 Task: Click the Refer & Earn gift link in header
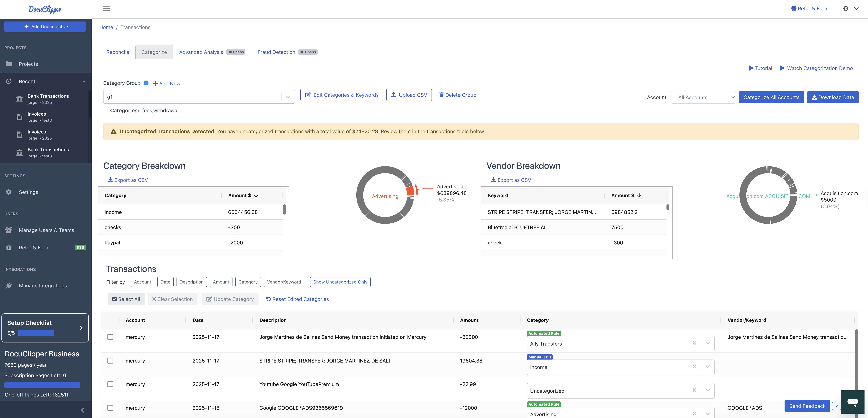(x=809, y=8)
